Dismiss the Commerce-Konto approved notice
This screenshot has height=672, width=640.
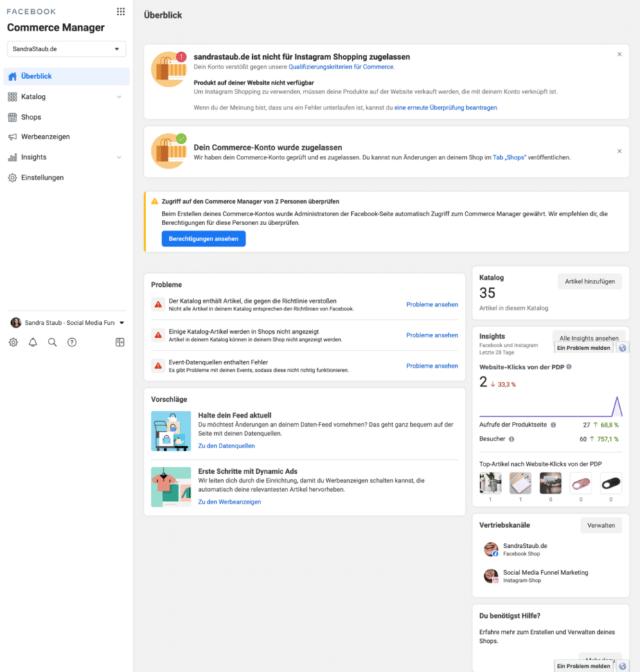click(619, 151)
